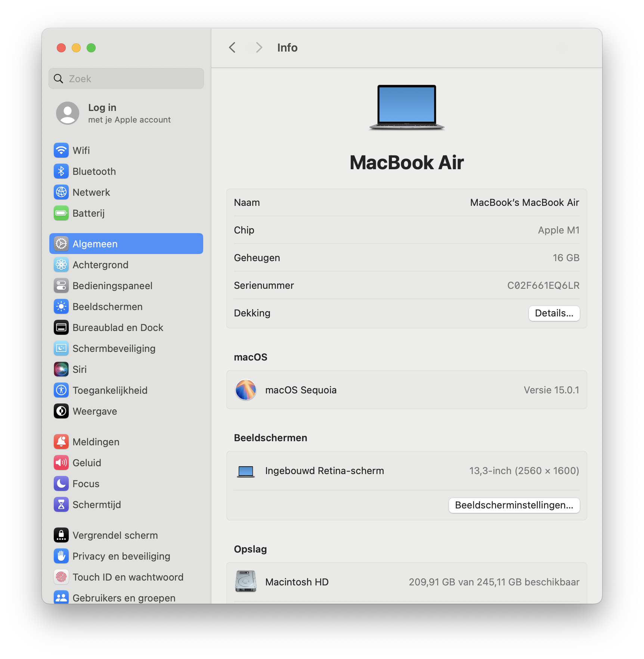Go back with the left chevron
Image resolution: width=644 pixels, height=659 pixels.
232,48
